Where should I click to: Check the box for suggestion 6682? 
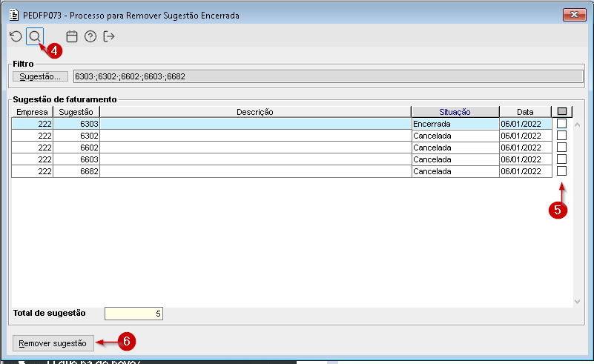click(562, 171)
